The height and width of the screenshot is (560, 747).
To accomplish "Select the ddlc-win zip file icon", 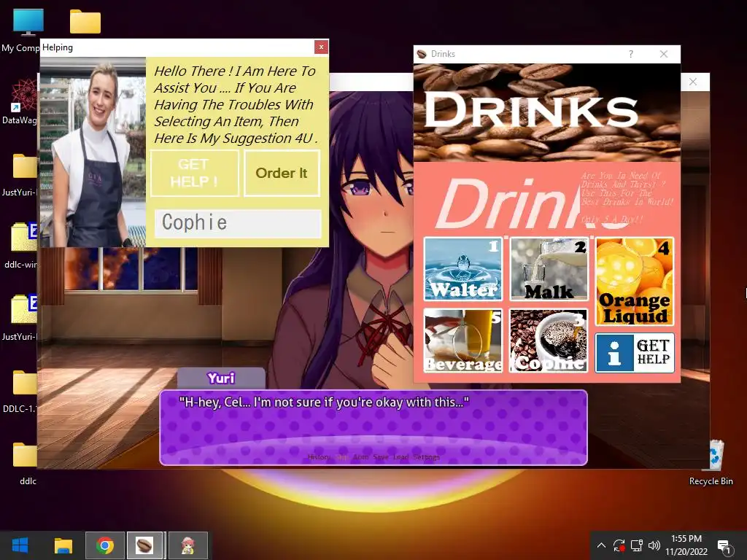I will tap(21, 245).
